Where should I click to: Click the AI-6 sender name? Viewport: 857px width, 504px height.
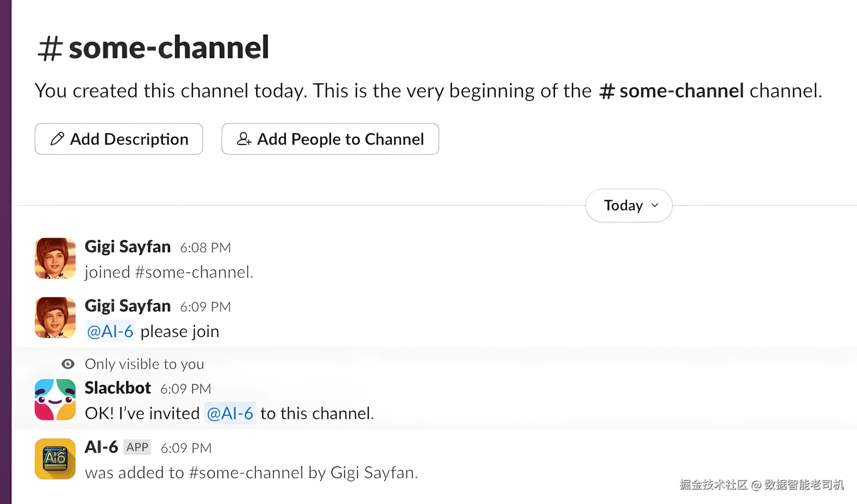click(101, 447)
